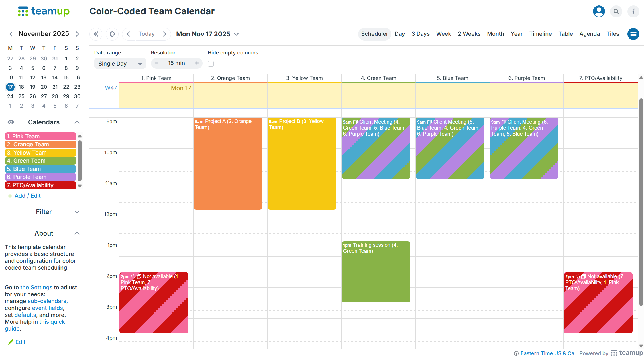Jump back with the double-arrow navigation icon
Image resolution: width=644 pixels, height=358 pixels.
pos(96,34)
